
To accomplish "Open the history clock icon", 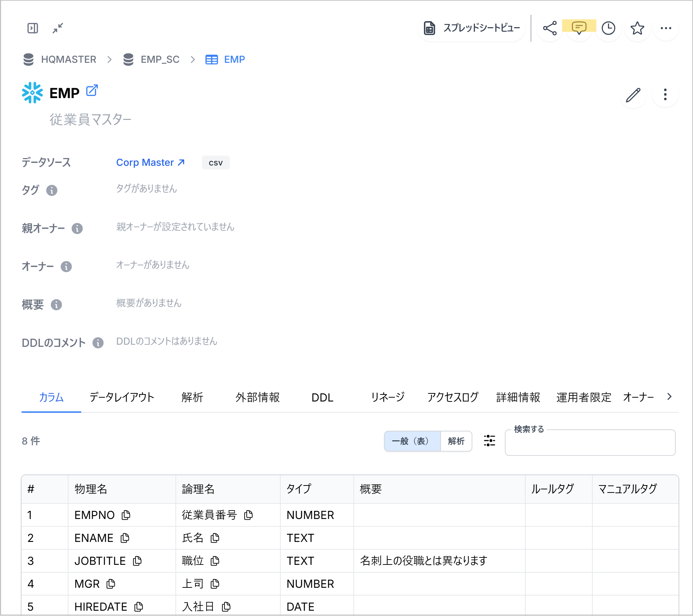I will point(608,28).
